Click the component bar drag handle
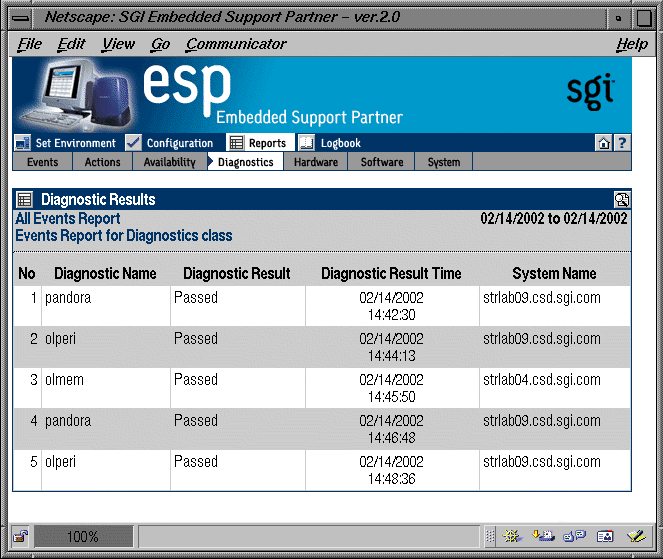 (490, 536)
